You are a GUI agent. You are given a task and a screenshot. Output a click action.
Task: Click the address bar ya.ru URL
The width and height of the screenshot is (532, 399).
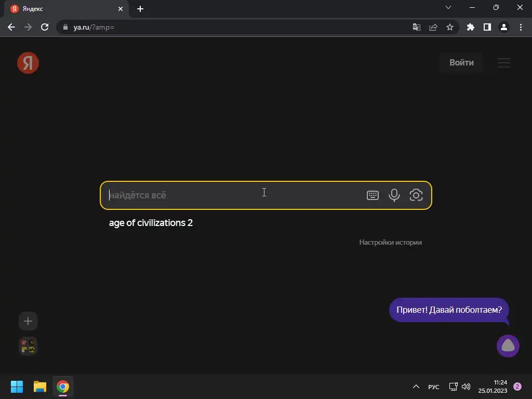coord(94,27)
